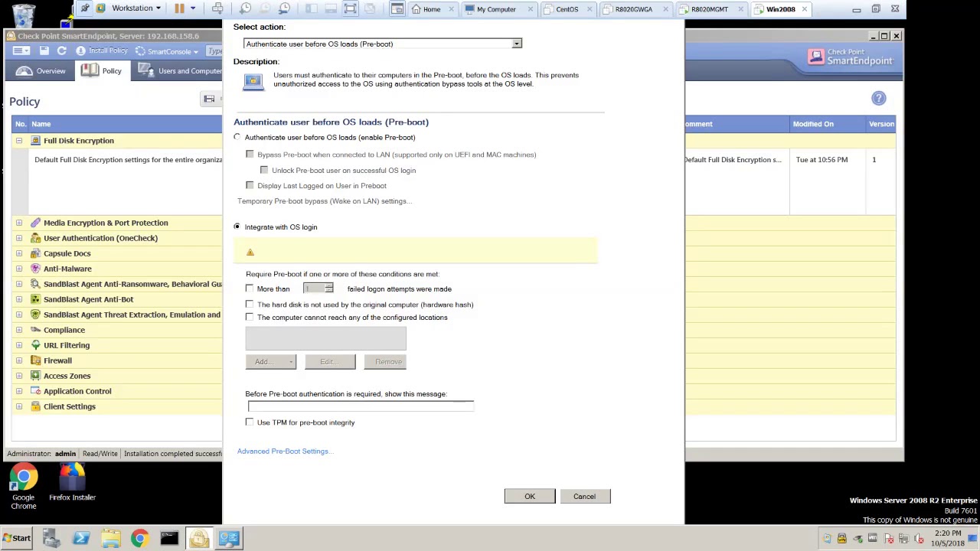The height and width of the screenshot is (551, 980).
Task: Click the Windows Start button
Action: coord(17,539)
